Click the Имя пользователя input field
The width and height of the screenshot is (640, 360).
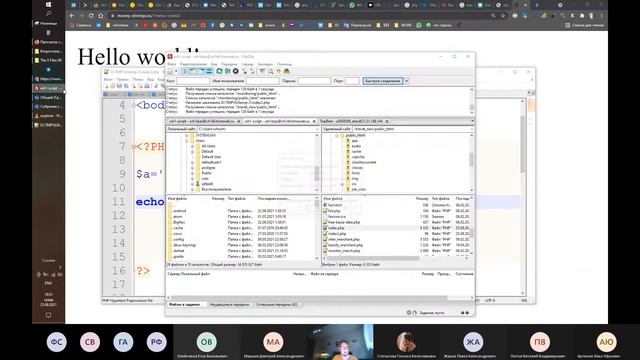[262, 81]
